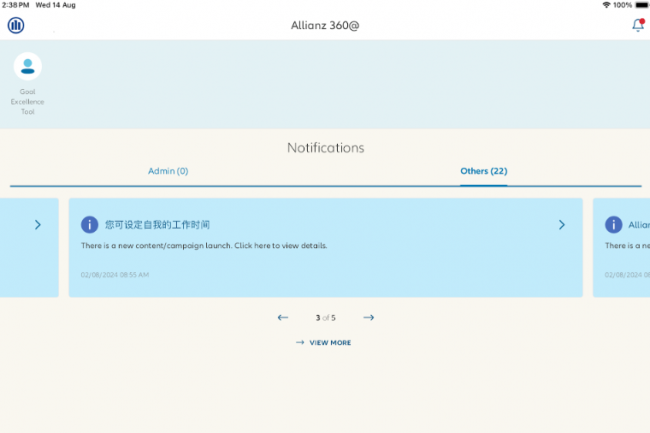This screenshot has width=650, height=433.
Task: Click the Goal Excellence Tool label
Action: click(x=28, y=102)
